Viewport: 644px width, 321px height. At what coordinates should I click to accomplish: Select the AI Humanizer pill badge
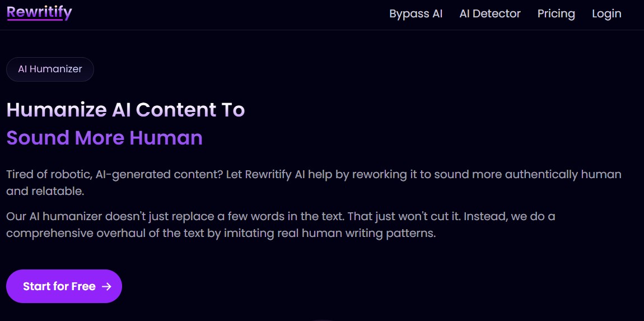50,69
